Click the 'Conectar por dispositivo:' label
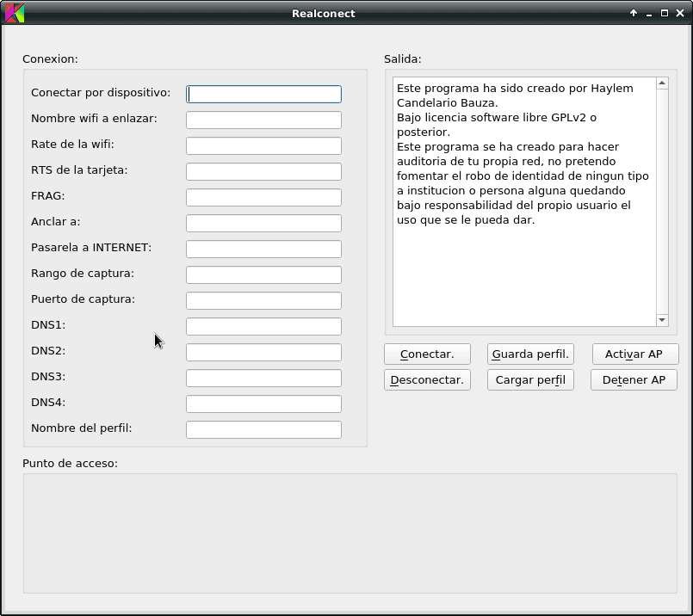 [x=101, y=93]
